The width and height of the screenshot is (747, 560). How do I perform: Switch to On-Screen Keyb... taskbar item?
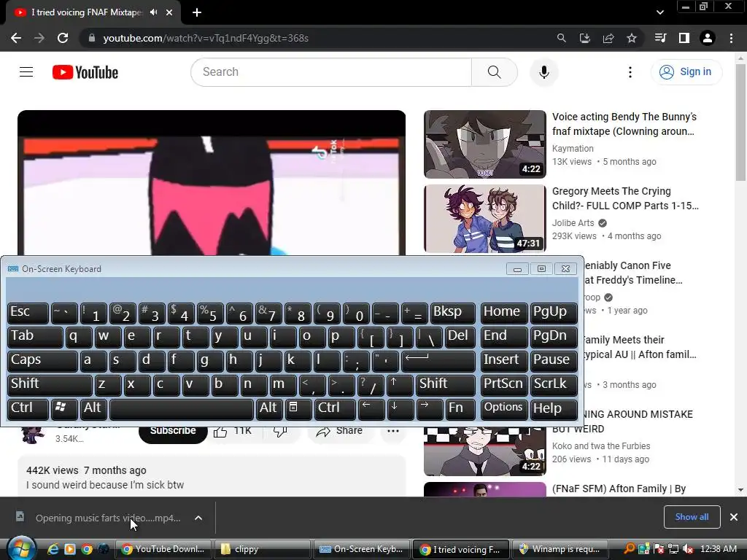pos(361,549)
